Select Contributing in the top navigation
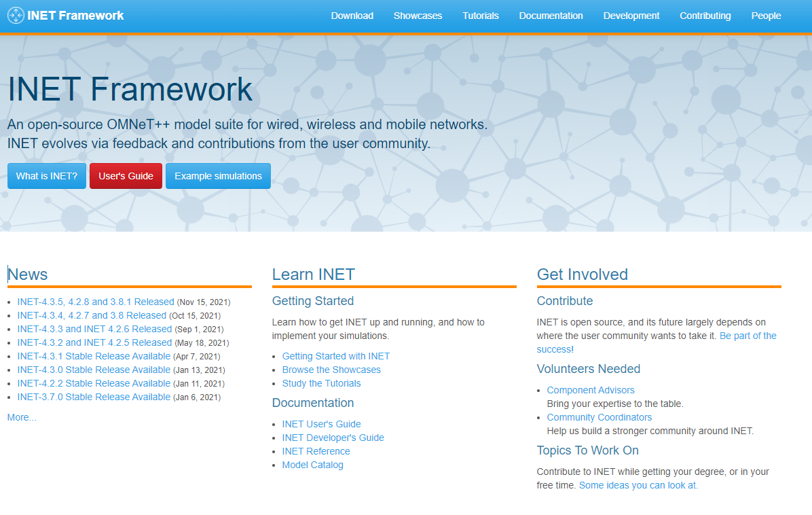812x515 pixels. (705, 16)
